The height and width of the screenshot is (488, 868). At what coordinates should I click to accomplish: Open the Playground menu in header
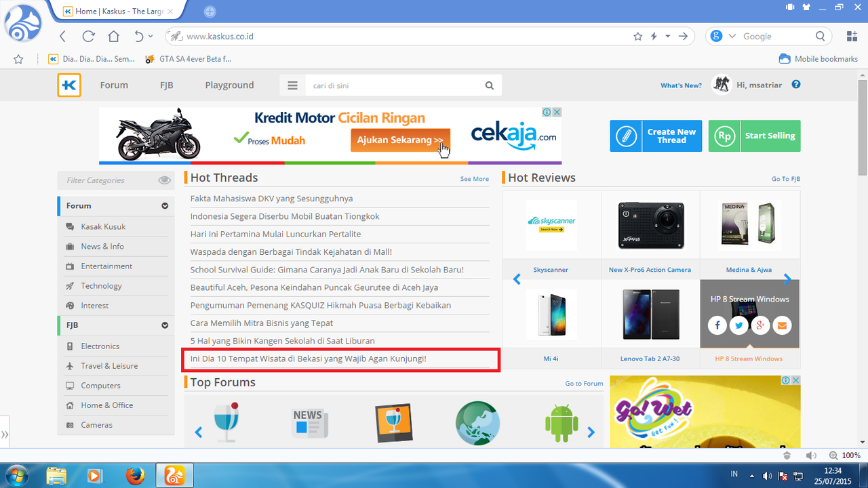(229, 85)
